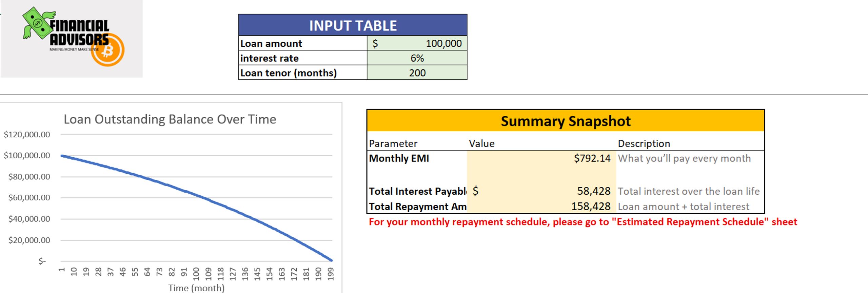Click the x-axis label 55
The height and width of the screenshot is (293, 868).
coord(135,272)
